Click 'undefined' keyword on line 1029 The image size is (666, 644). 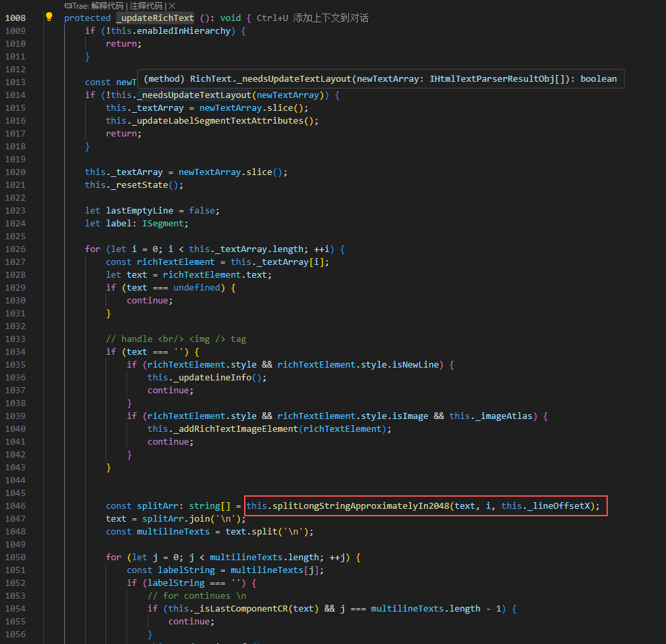pyautogui.click(x=196, y=287)
